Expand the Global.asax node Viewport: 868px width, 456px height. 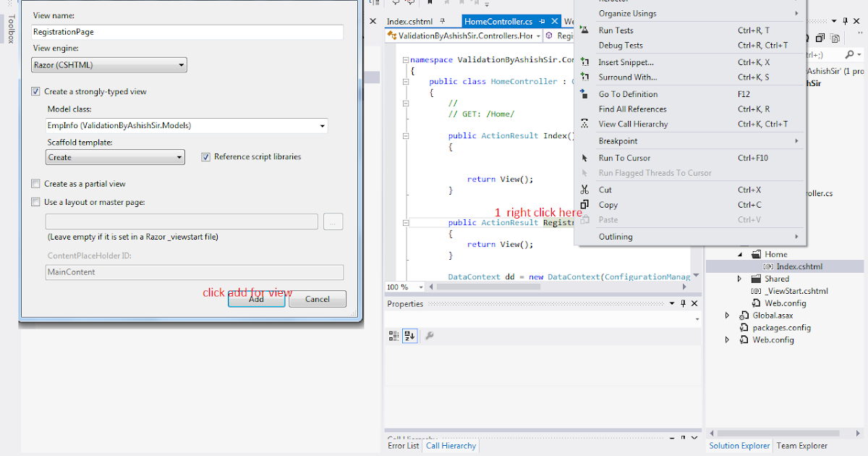point(728,316)
